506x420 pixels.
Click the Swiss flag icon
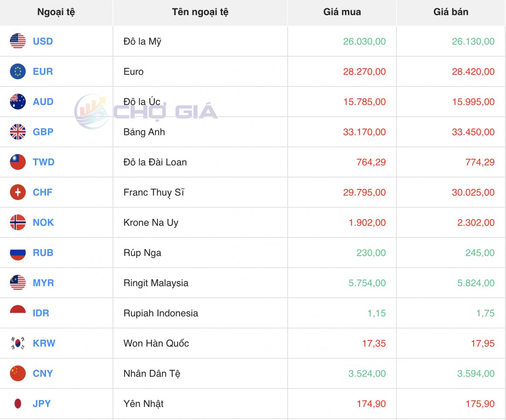pyautogui.click(x=18, y=192)
